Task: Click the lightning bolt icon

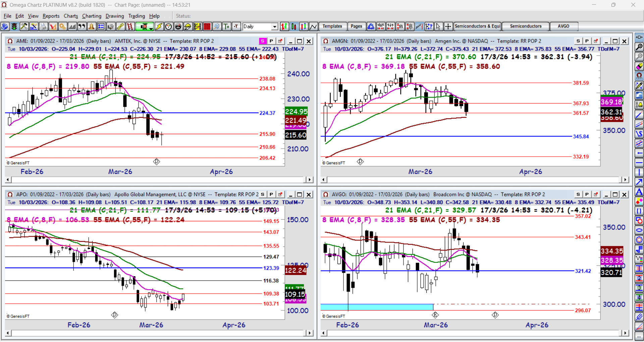Action: [x=159, y=26]
